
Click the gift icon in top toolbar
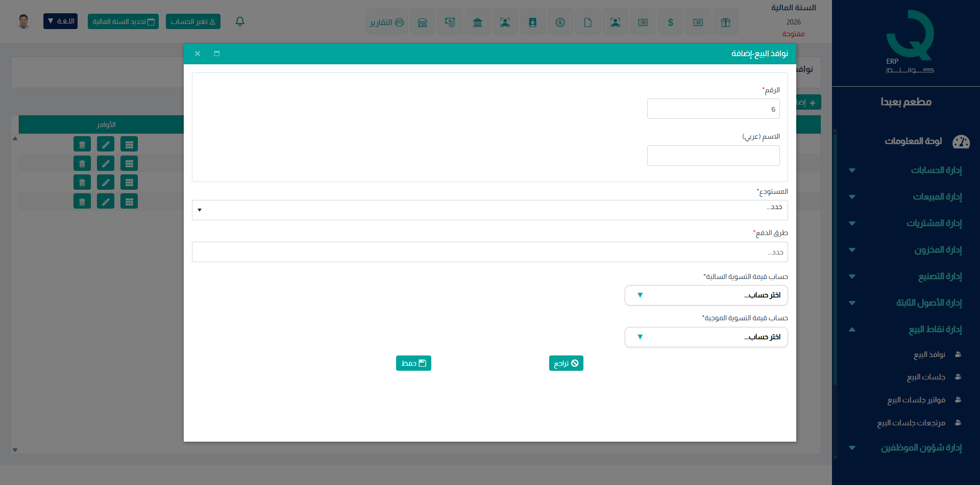coord(726,22)
